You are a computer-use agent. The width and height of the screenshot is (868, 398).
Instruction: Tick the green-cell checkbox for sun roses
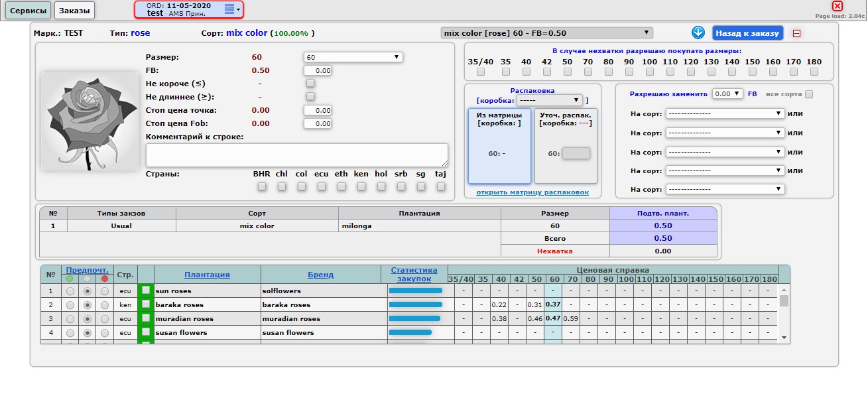145,291
